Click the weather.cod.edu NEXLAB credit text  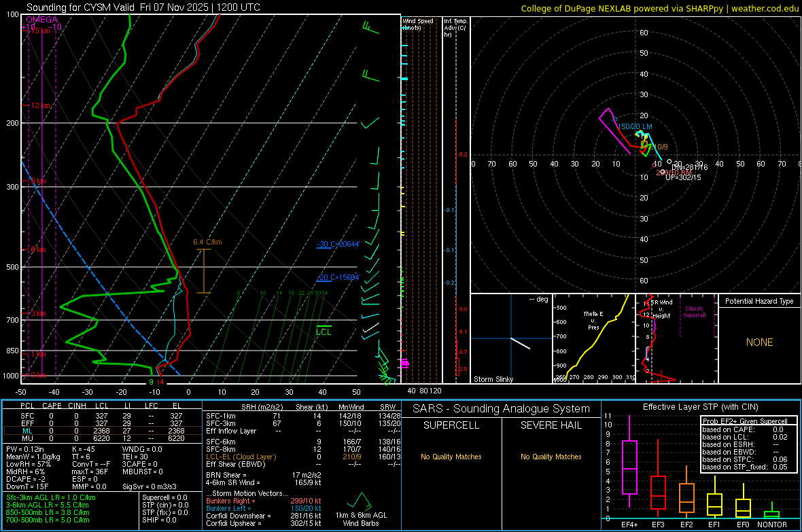coord(659,8)
